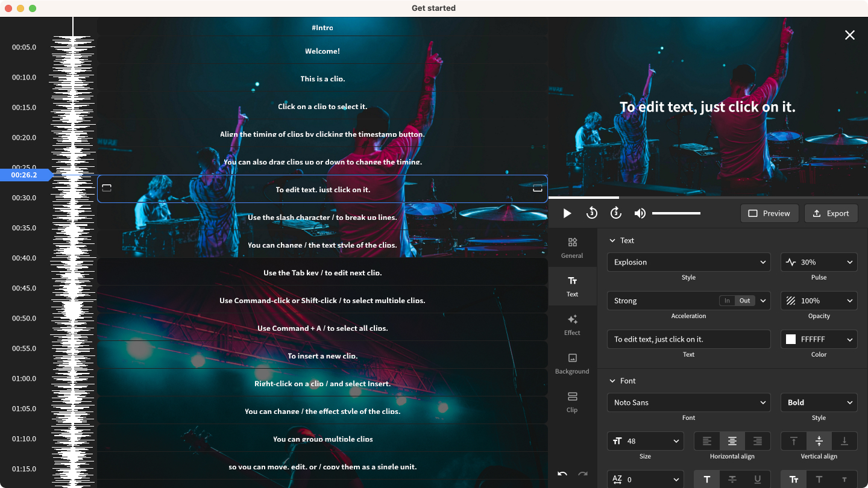Click the skip forward 3 seconds icon
This screenshot has height=488, width=868.
pyautogui.click(x=615, y=213)
